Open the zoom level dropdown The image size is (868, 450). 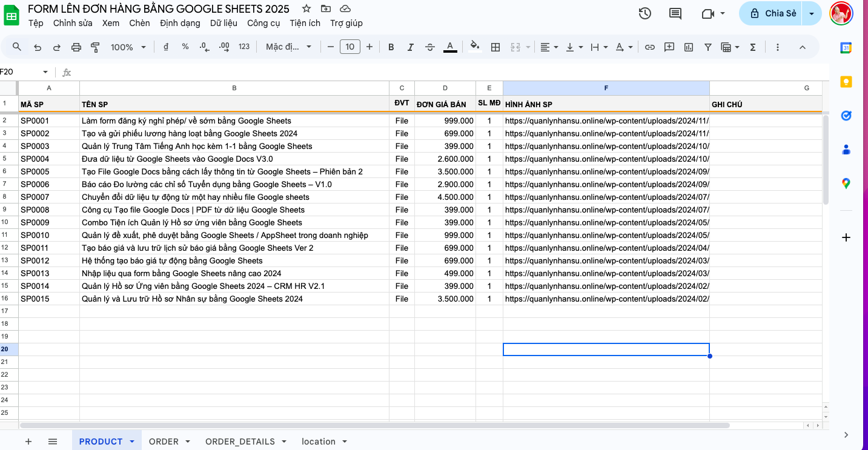(127, 47)
